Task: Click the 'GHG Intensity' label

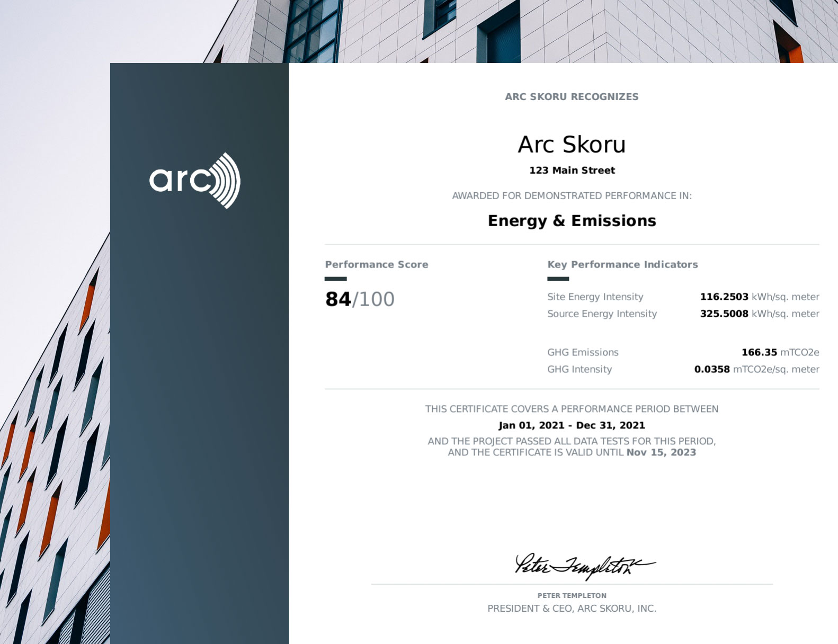Action: tap(580, 370)
